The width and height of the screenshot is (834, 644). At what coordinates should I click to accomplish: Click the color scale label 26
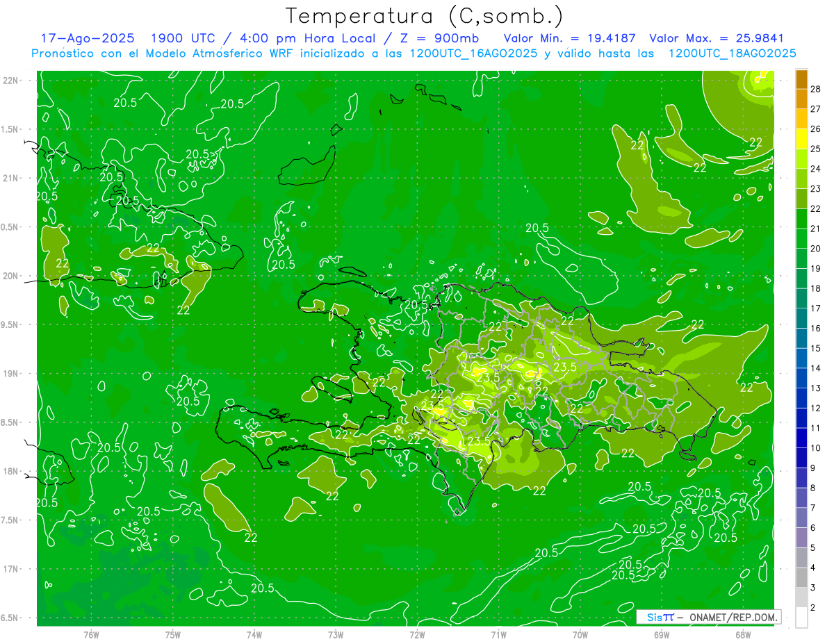816,129
